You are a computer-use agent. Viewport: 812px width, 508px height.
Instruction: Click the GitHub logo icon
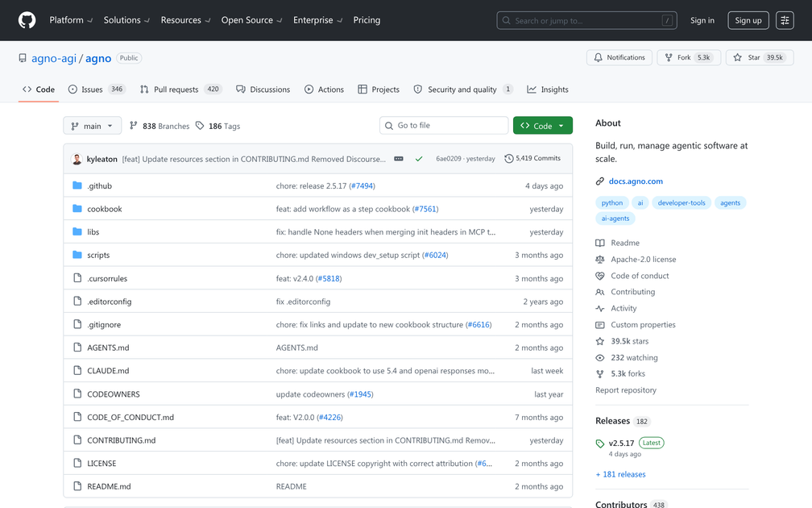point(27,20)
